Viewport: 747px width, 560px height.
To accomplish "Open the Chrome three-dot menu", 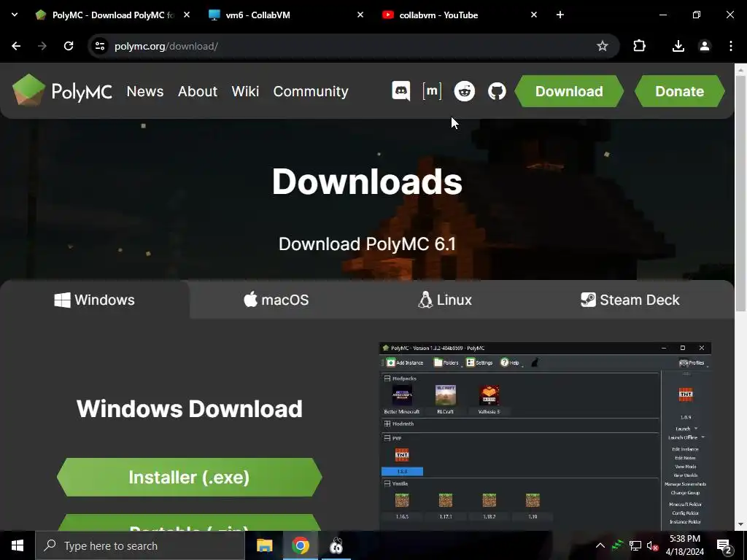I will [x=731, y=46].
